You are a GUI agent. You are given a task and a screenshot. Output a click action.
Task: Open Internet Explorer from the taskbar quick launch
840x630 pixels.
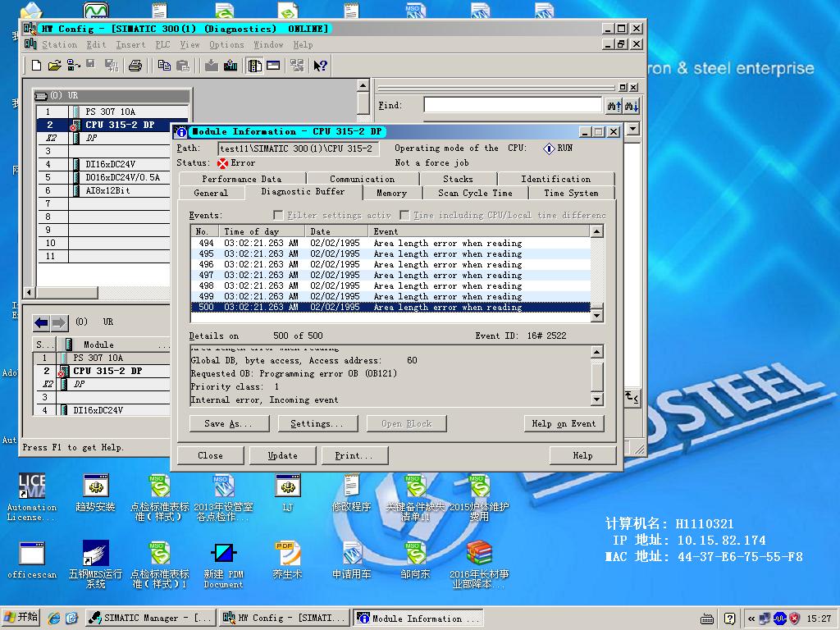pos(54,618)
